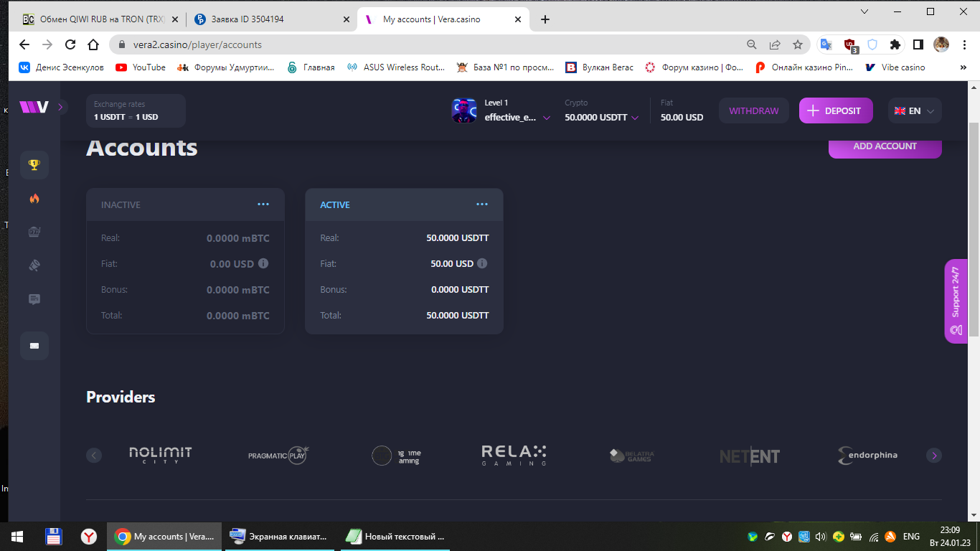Open the flame icon sidebar section
Viewport: 980px width, 551px height.
coord(34,199)
